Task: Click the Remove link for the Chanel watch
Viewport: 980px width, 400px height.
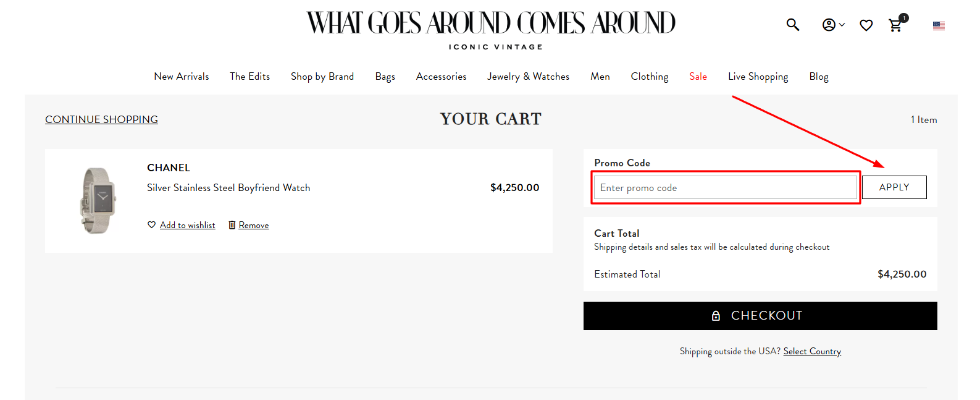Action: click(253, 224)
